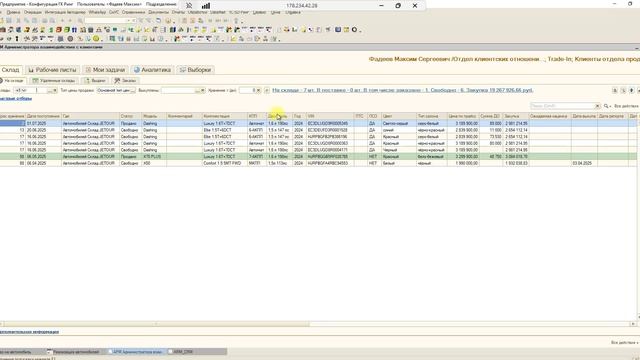Click the horizontal scrollbar of the table

[x=157, y=324]
